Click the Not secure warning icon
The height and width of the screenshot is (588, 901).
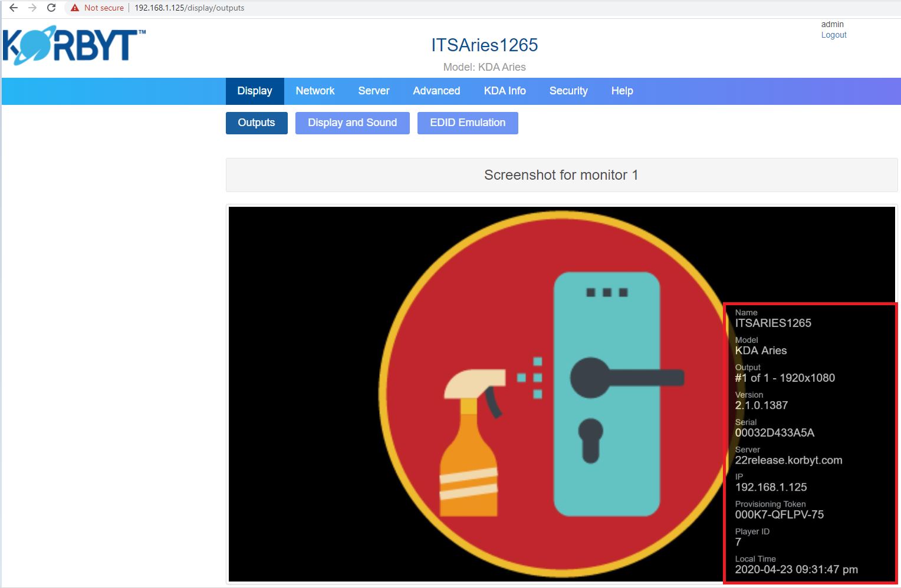(x=75, y=8)
